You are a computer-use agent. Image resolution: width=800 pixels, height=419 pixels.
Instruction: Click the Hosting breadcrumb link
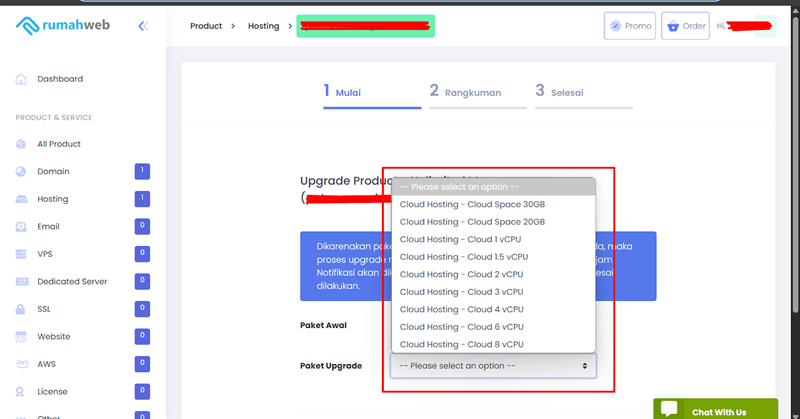click(x=264, y=26)
